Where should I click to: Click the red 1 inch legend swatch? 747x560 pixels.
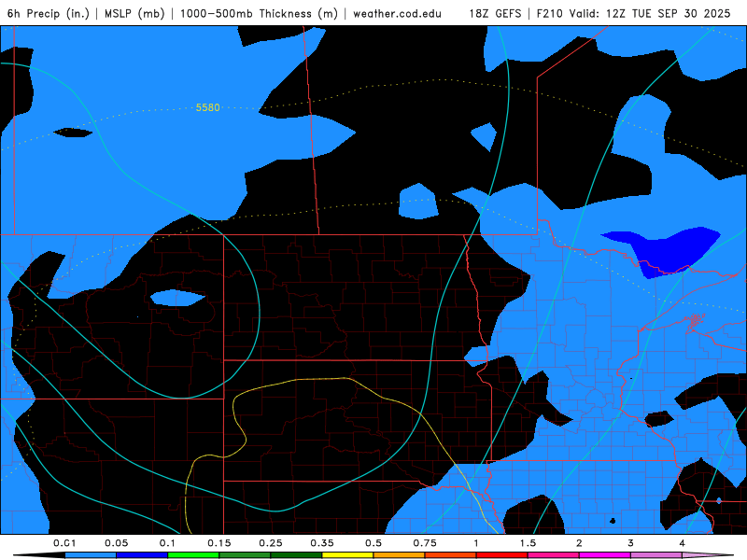click(502, 555)
